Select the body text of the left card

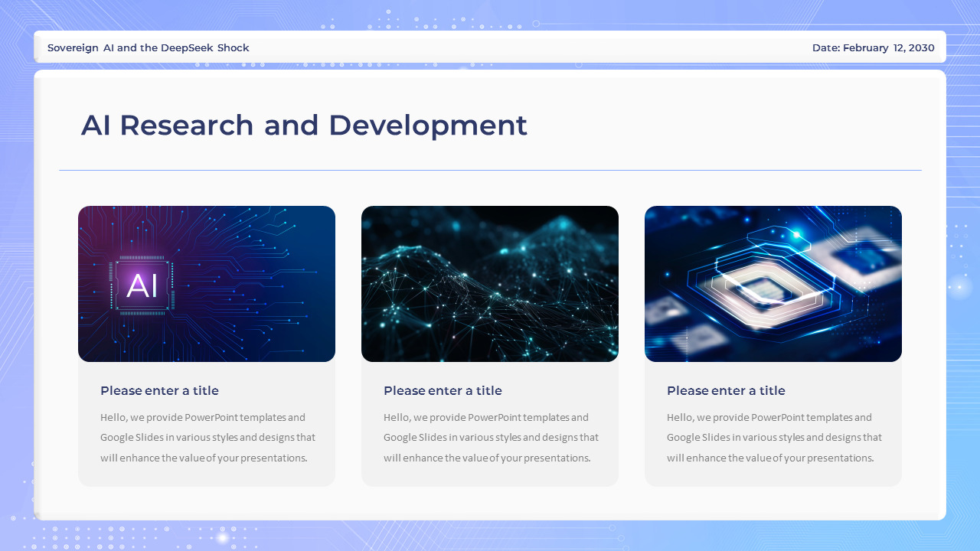coord(207,437)
